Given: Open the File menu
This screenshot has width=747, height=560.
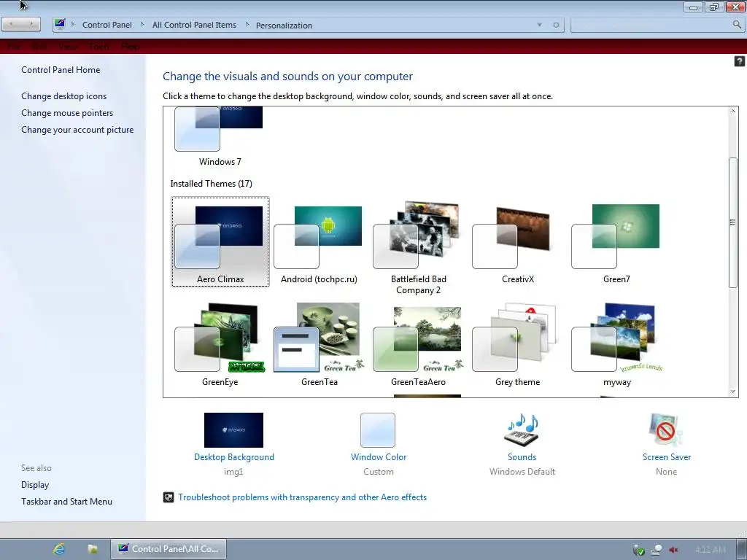Looking at the screenshot, I should (x=15, y=46).
